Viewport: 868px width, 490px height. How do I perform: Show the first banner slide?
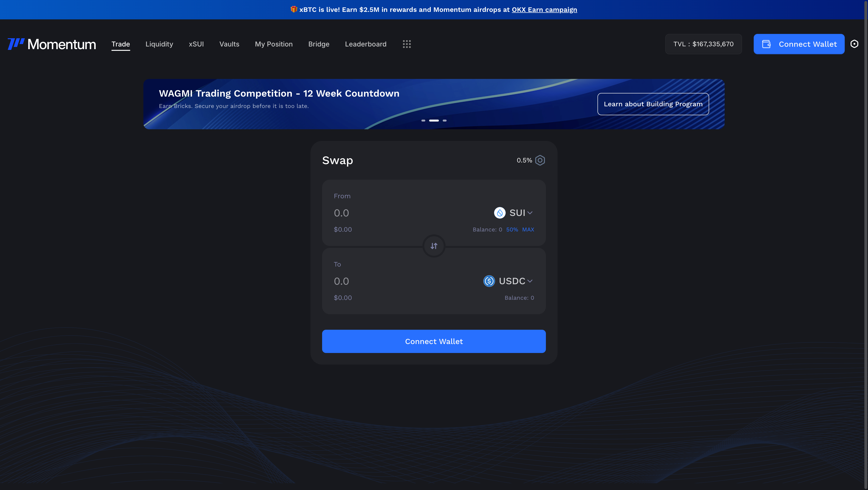pos(423,121)
